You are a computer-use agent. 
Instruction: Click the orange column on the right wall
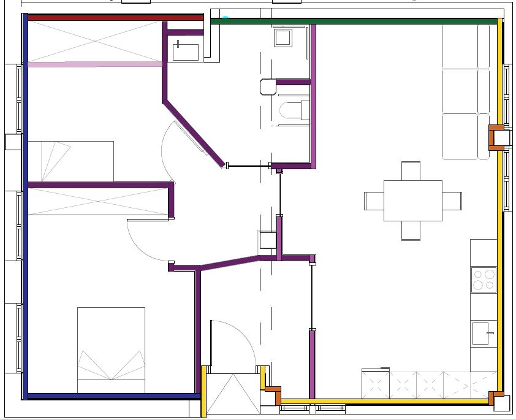[x=495, y=137]
